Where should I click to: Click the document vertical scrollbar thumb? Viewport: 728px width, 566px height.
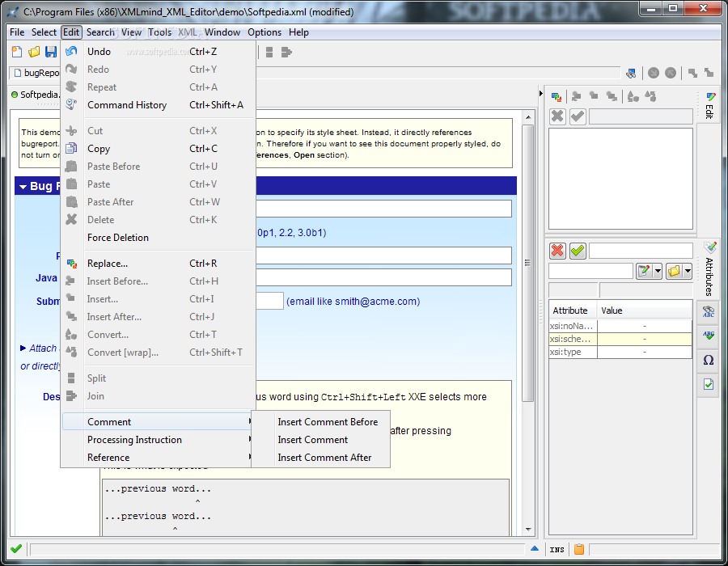pos(528,263)
